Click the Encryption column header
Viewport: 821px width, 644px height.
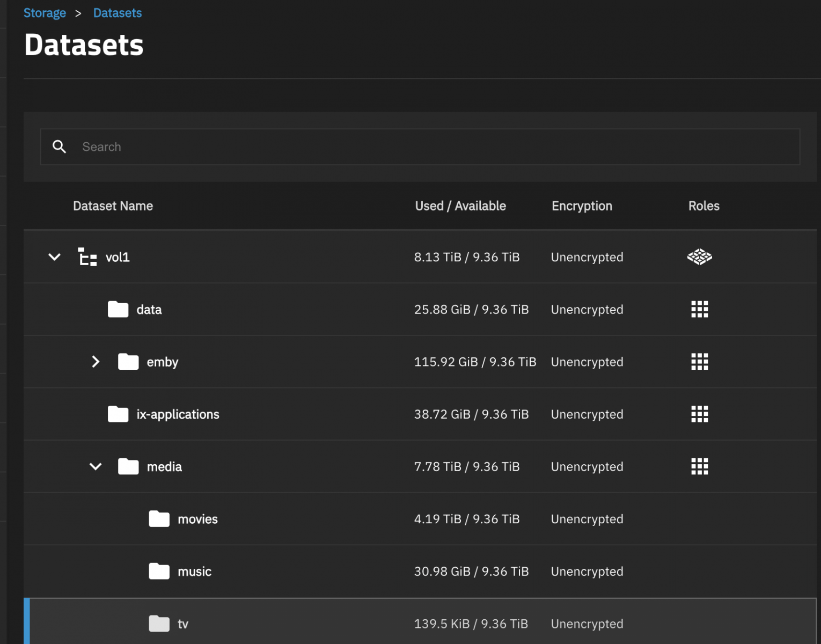pos(582,206)
